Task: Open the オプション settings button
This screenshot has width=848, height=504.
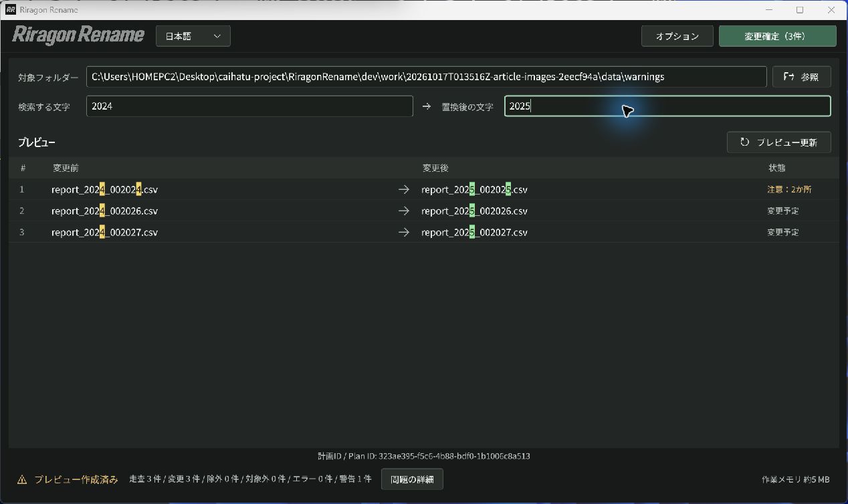Action: click(x=677, y=36)
